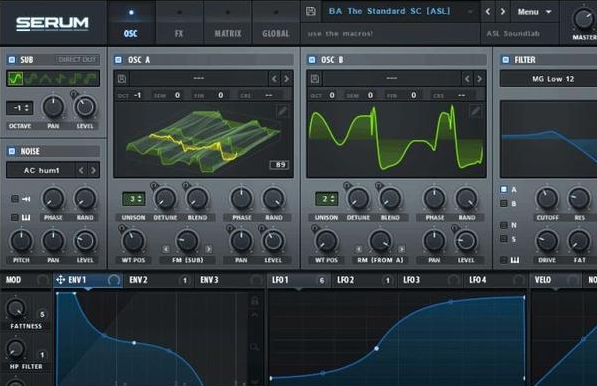
Task: Switch to the OSC tab
Action: (x=131, y=23)
